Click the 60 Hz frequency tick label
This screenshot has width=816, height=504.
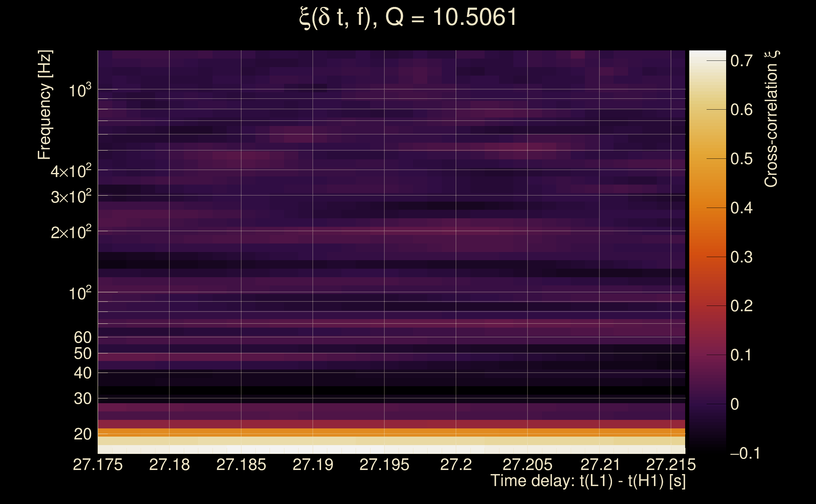click(82, 337)
